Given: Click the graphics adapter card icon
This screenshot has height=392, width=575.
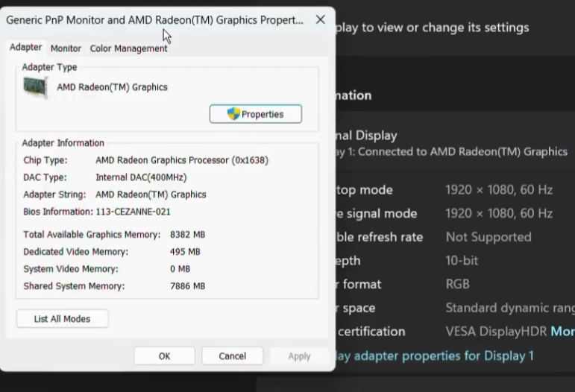Looking at the screenshot, I should click(x=36, y=87).
